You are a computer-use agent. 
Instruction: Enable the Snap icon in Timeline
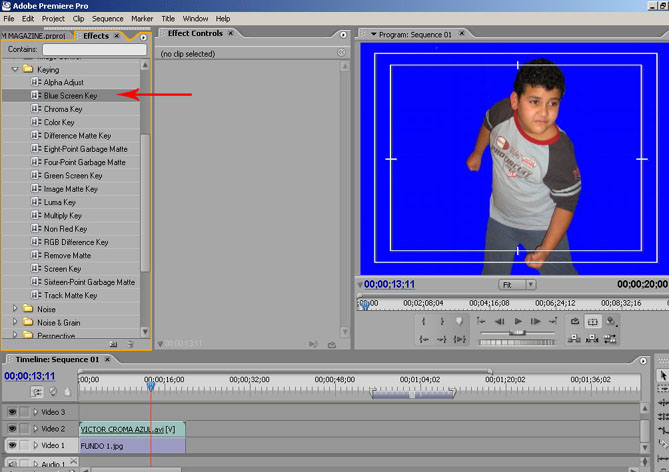38,391
